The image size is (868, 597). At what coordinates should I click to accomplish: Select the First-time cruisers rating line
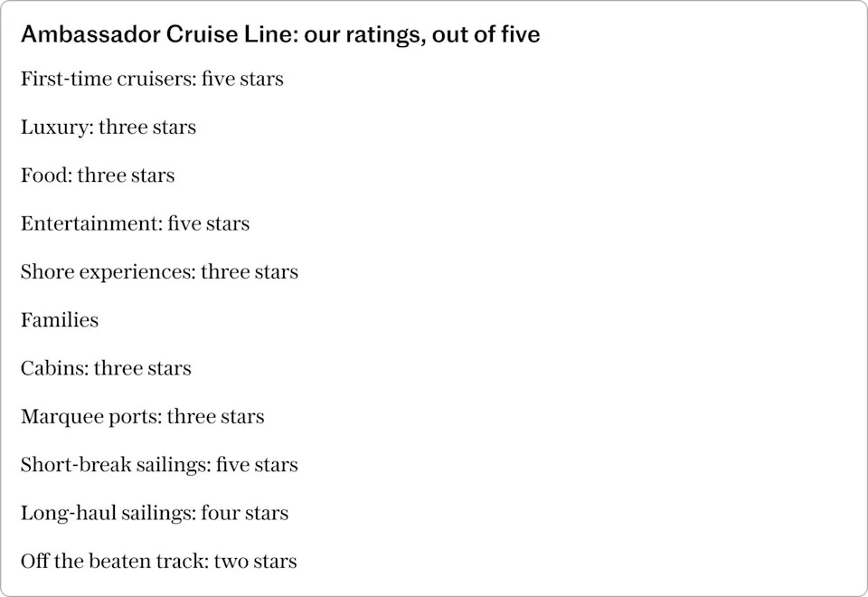[x=152, y=80]
